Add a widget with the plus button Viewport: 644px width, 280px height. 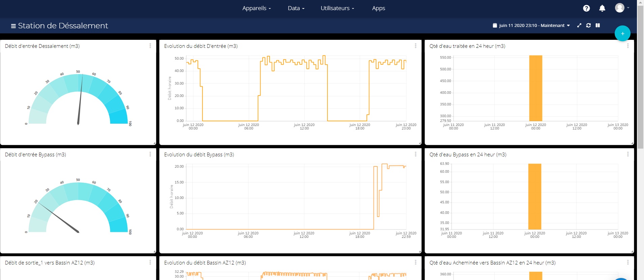[622, 33]
